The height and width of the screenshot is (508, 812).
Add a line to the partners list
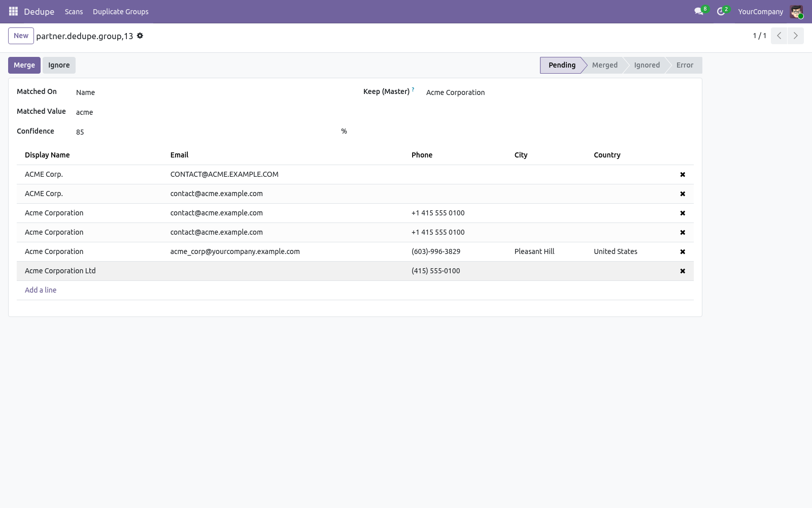(x=41, y=290)
